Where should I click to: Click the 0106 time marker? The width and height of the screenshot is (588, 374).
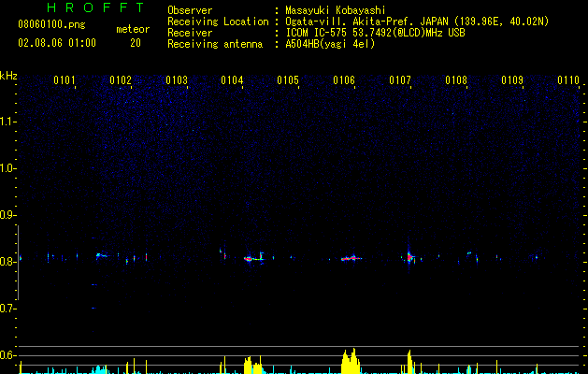point(344,80)
